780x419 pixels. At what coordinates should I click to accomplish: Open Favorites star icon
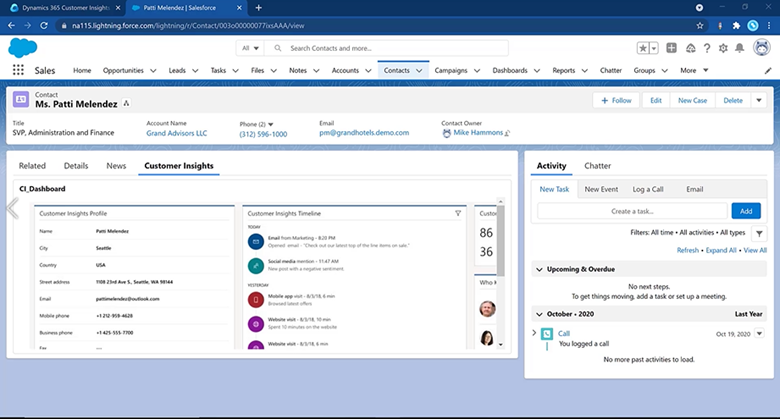coord(643,48)
